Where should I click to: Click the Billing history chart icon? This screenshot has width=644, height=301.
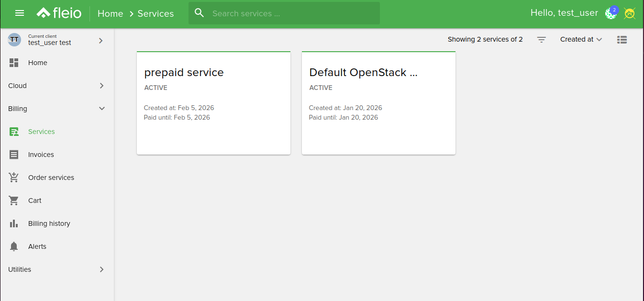tap(14, 223)
